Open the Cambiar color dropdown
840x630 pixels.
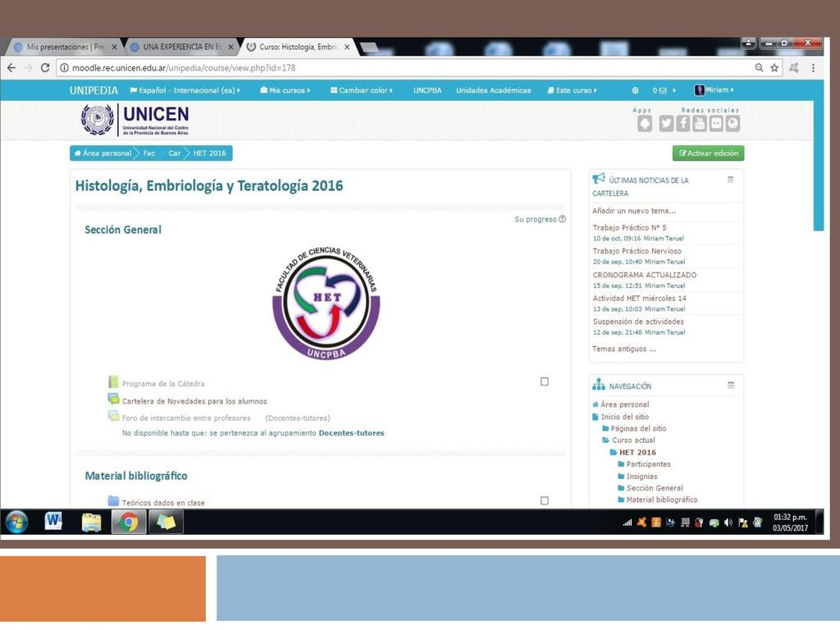click(362, 90)
